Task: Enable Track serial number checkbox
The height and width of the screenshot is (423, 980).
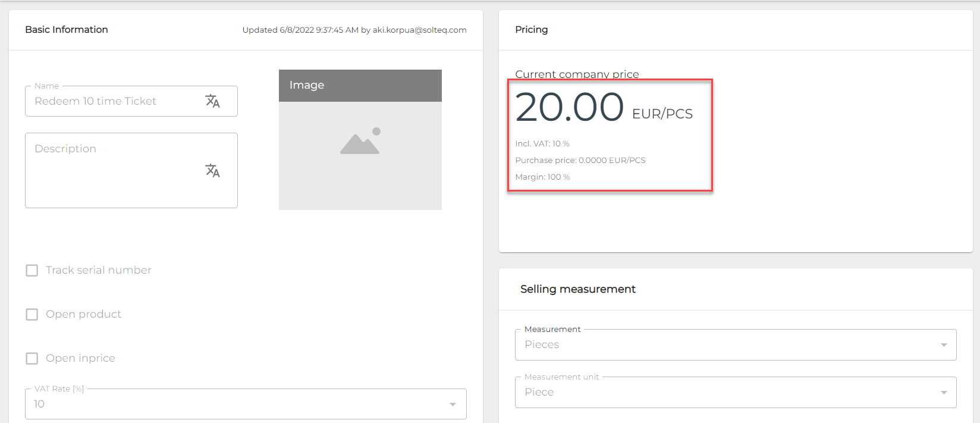Action: [32, 271]
